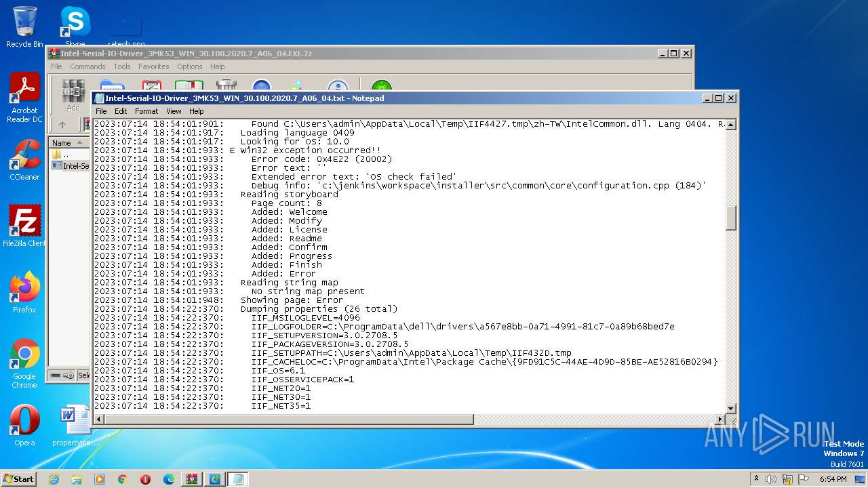Select the propertyme Word document on desktop
The image size is (868, 488).
[x=75, y=426]
